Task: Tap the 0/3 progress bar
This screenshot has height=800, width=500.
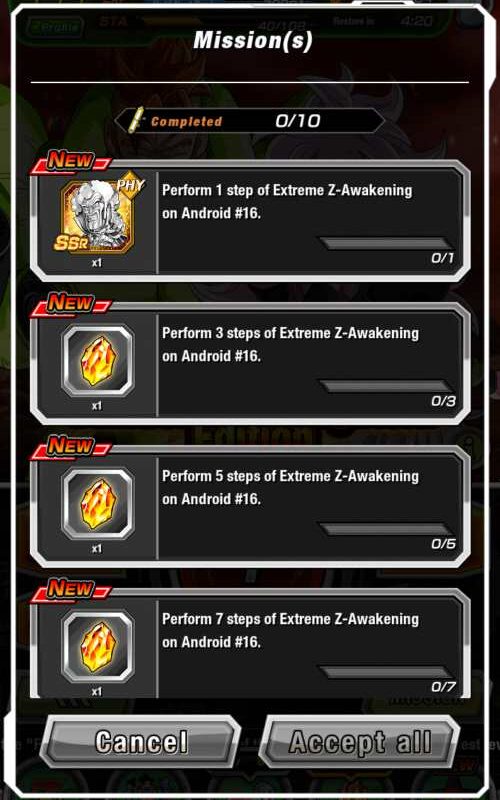Action: [x=385, y=386]
